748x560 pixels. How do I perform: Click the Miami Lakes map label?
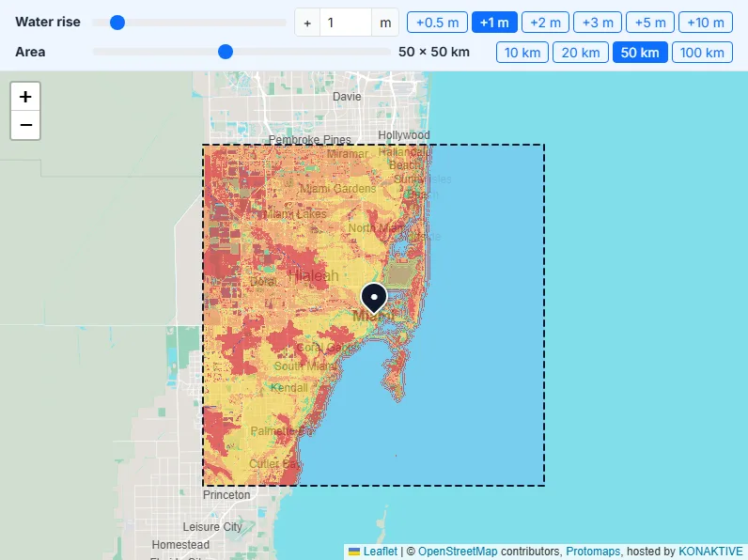point(295,214)
